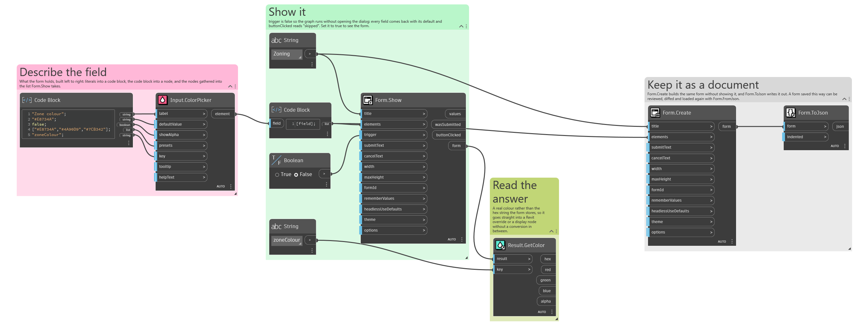Click the presets input port on Input.ColorPicker
This screenshot has height=325, width=868.
point(181,145)
